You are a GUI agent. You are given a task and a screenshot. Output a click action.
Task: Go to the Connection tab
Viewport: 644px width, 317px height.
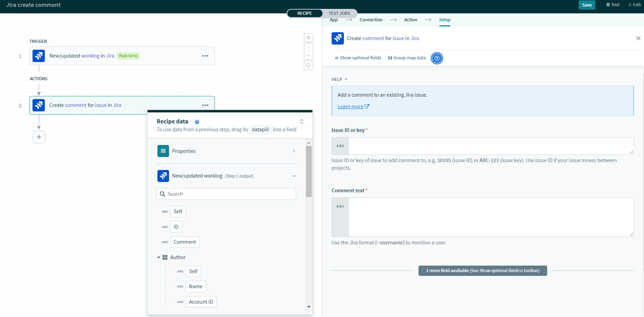(x=371, y=20)
